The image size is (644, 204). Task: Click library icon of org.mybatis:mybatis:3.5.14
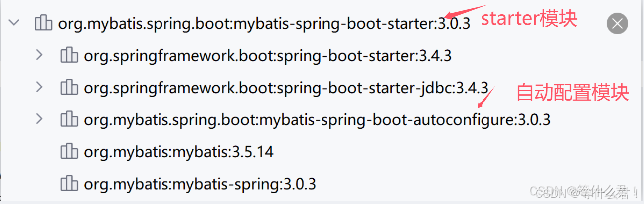pyautogui.click(x=69, y=151)
